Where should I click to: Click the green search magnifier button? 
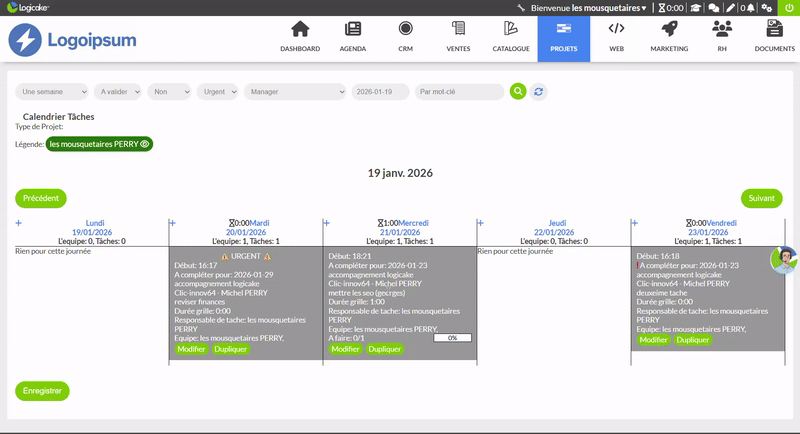[x=518, y=91]
